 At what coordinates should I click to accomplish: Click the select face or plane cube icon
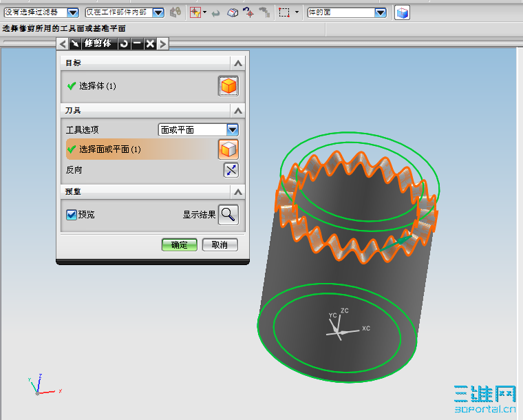coord(228,149)
